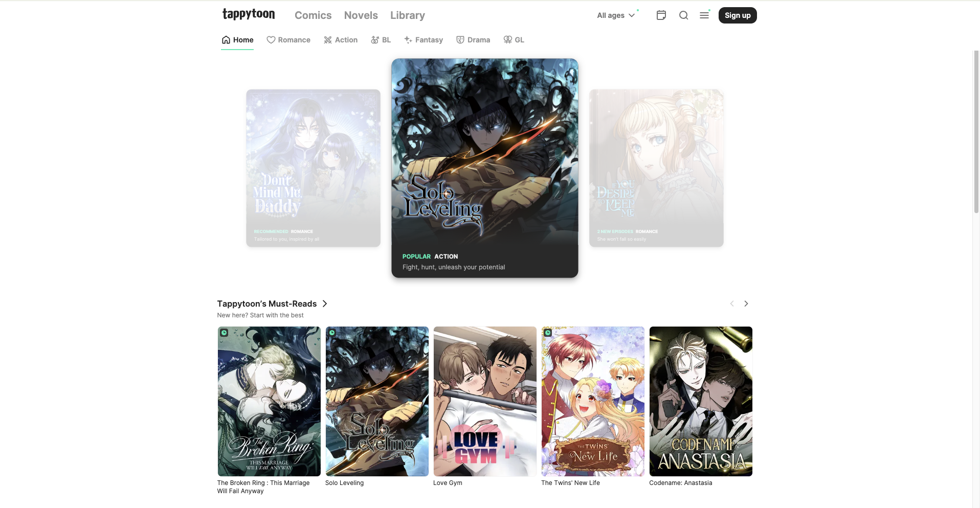Advance carousel with right arrow
This screenshot has height=508, width=980.
[746, 304]
